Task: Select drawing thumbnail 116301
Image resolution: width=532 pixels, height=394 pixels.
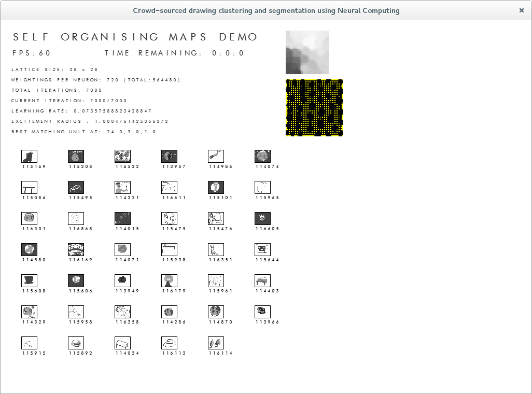Action: 29,219
